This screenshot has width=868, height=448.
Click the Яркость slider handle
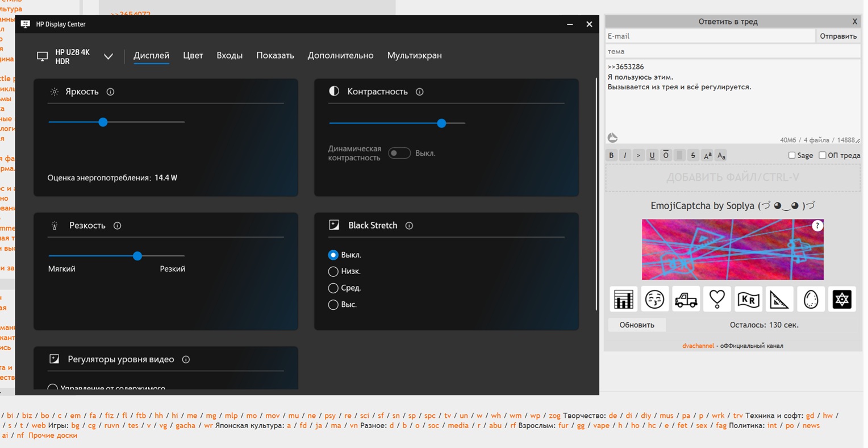tap(103, 122)
